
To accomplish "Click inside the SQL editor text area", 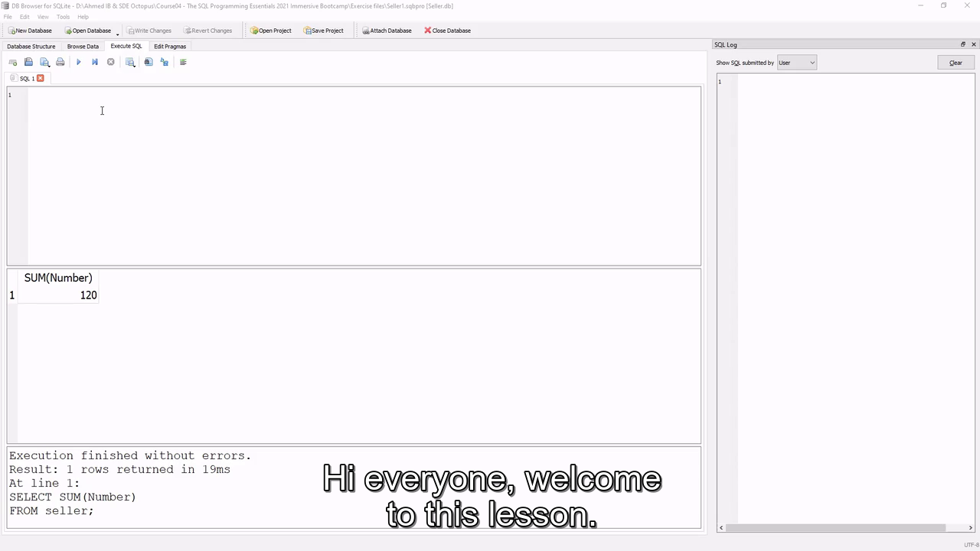I will point(364,176).
